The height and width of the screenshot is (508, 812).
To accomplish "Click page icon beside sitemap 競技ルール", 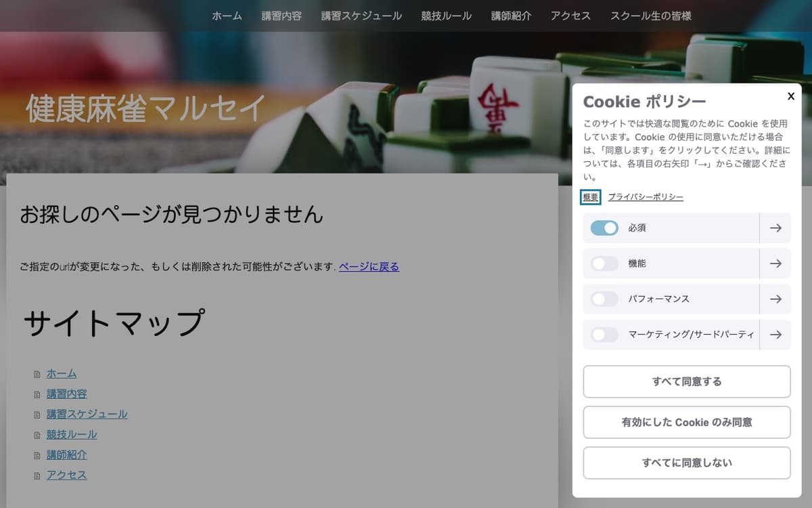I will pos(37,436).
